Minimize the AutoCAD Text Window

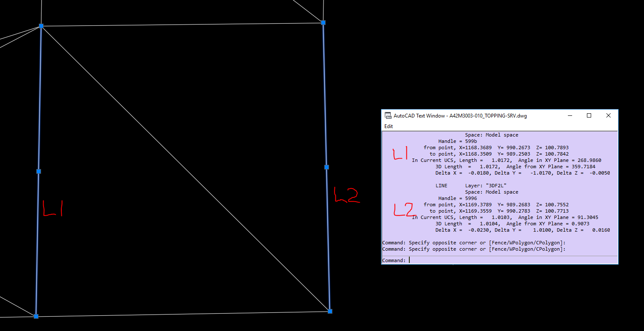[x=570, y=115]
